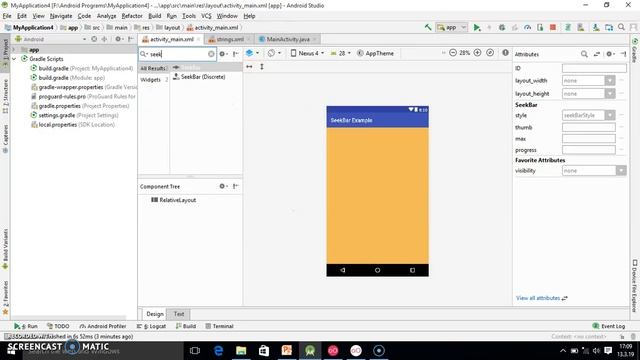Image resolution: width=640 pixels, height=360 pixels.
Task: Run the app with the green play icon
Action: (x=476, y=27)
